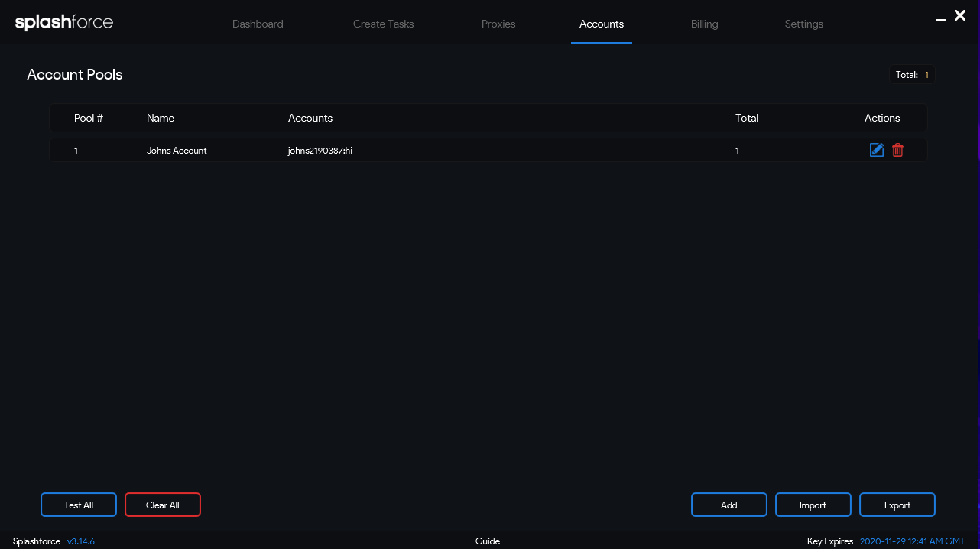Open the Billing tab

coord(704,24)
